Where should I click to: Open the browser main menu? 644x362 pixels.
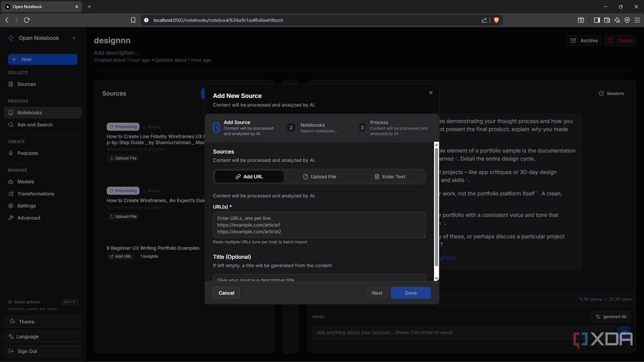tap(637, 20)
